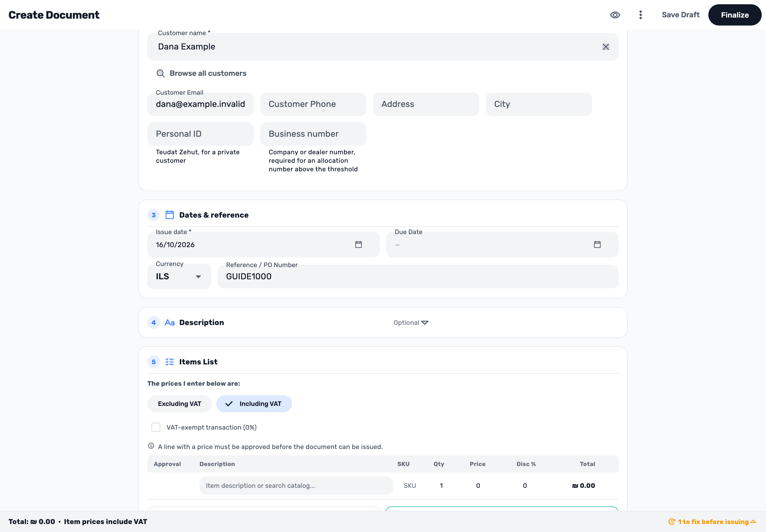Click the Description column header in items table

click(217, 464)
